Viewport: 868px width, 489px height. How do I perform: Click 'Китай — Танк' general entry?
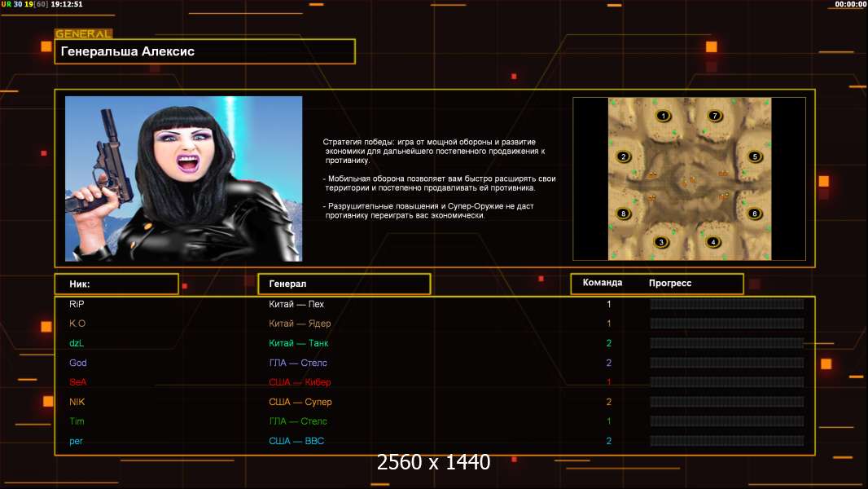tap(298, 343)
